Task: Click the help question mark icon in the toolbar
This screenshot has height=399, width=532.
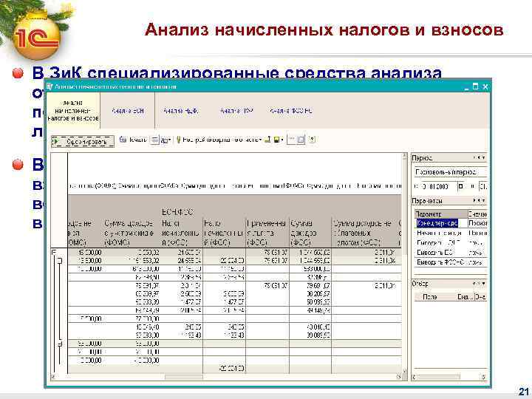Action: click(312, 140)
